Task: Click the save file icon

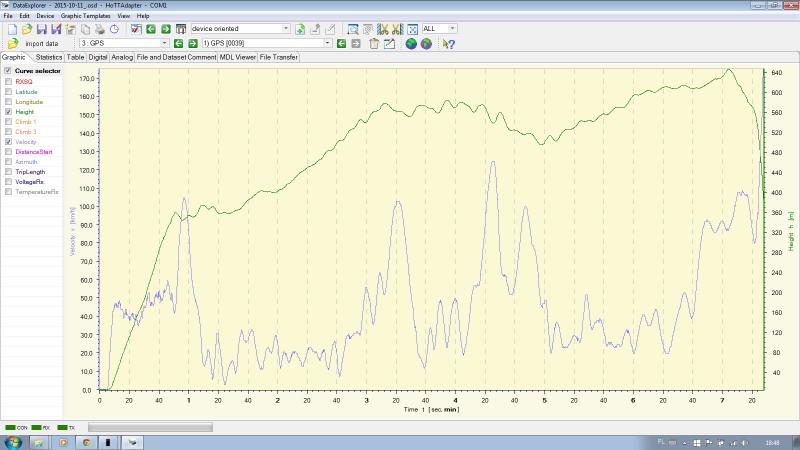Action: (x=42, y=29)
